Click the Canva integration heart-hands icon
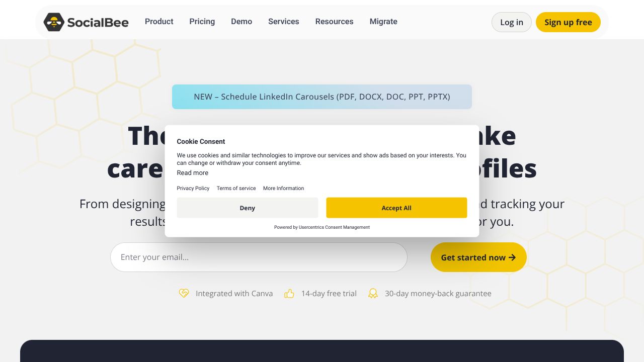The image size is (644, 362). (184, 293)
